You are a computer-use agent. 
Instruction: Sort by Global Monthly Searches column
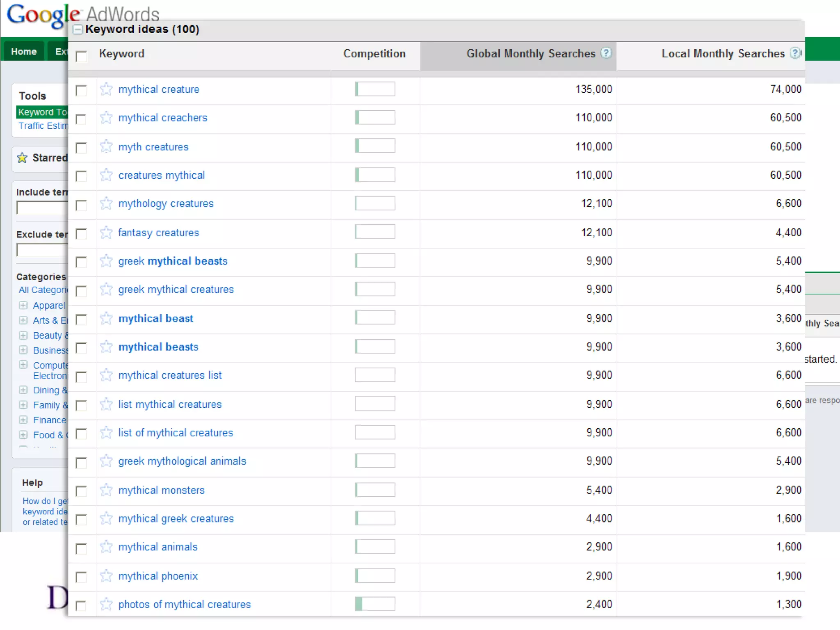coord(531,54)
